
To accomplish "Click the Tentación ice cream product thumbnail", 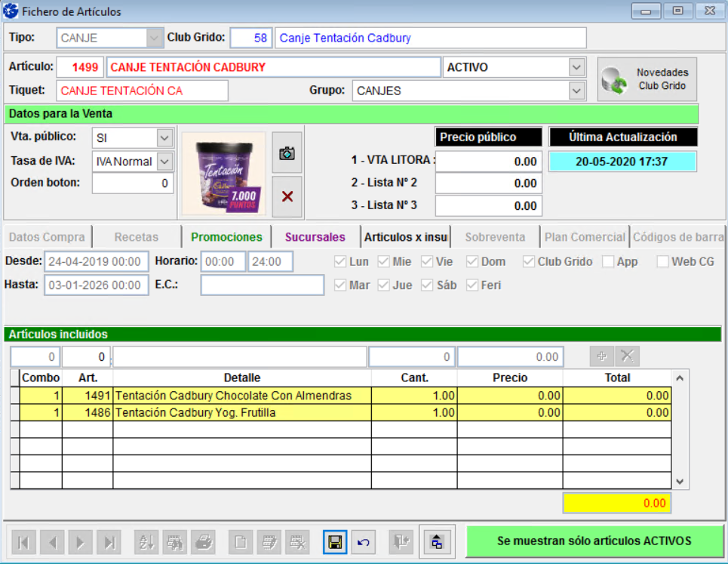I will click(x=224, y=174).
